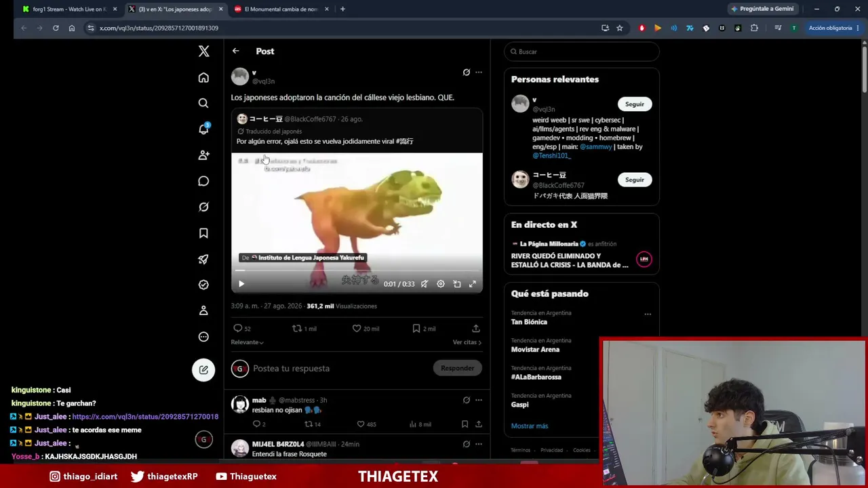This screenshot has width=868, height=488.
Task: Open the Acción obligatoria menu
Action: (x=833, y=28)
